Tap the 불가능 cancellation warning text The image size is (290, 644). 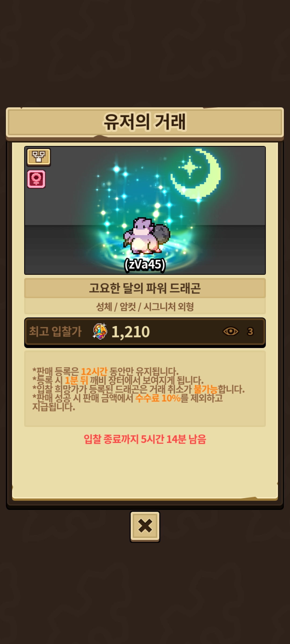point(206,389)
